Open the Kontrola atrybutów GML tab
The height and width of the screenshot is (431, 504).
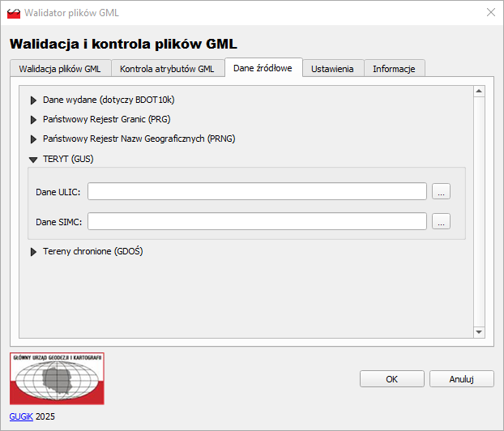(x=167, y=69)
